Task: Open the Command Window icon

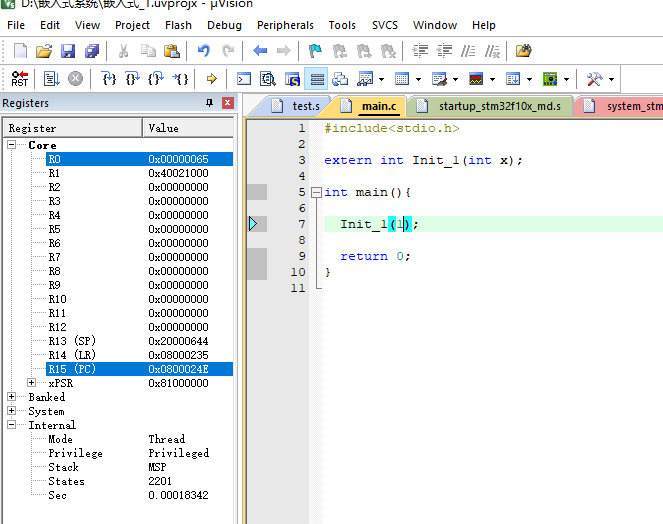Action: 245,78
